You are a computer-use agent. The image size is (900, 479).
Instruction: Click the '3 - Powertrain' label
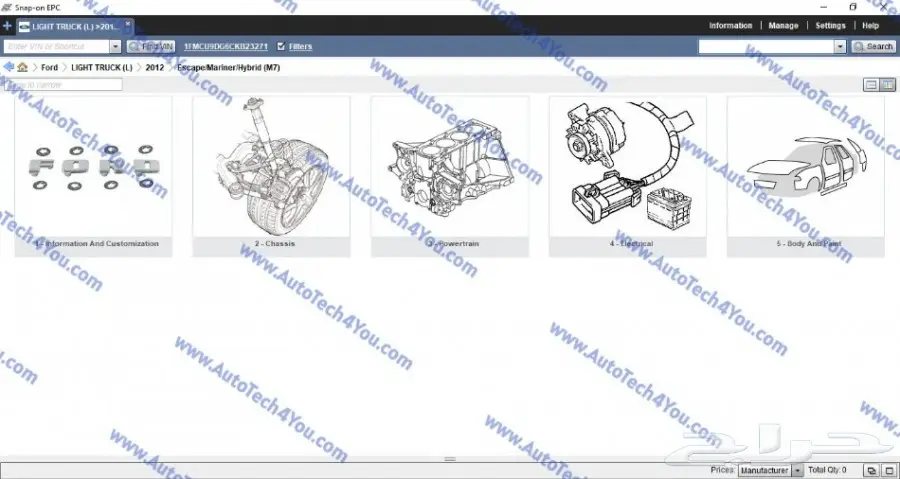pyautogui.click(x=453, y=244)
